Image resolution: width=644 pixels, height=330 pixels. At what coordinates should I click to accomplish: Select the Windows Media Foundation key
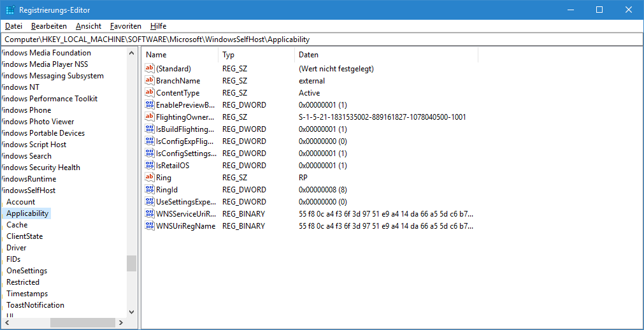pyautogui.click(x=46, y=52)
